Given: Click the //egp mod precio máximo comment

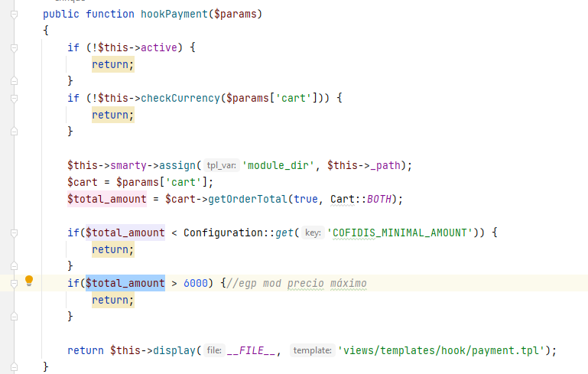Looking at the screenshot, I should [296, 283].
